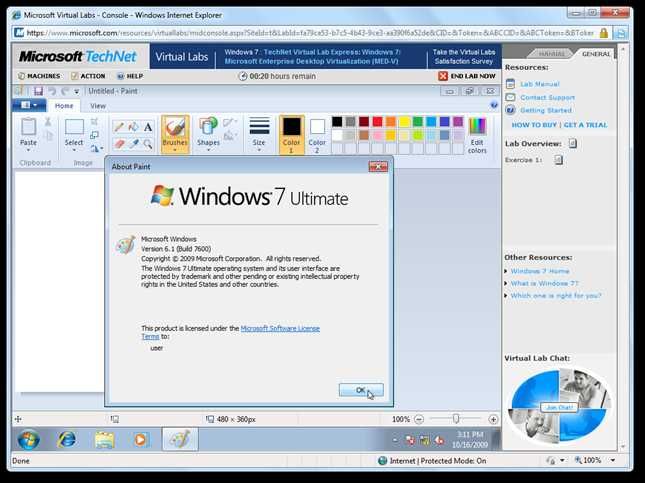Click the Paint taskbar button
645x483 pixels.
tap(180, 439)
